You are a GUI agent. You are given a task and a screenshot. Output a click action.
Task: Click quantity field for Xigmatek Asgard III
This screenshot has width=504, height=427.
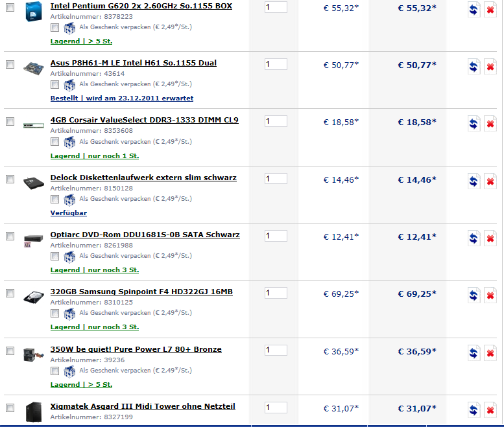[x=276, y=408]
